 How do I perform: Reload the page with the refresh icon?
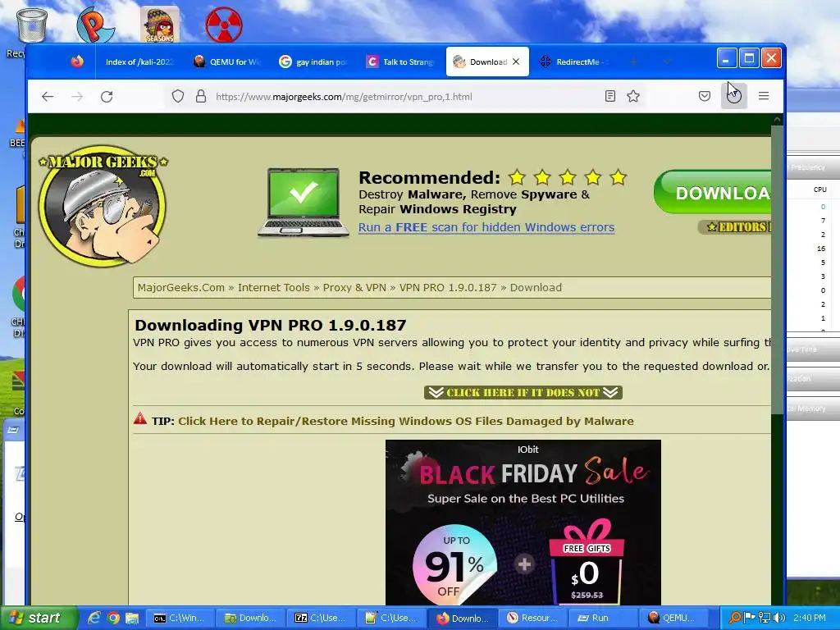[107, 97]
